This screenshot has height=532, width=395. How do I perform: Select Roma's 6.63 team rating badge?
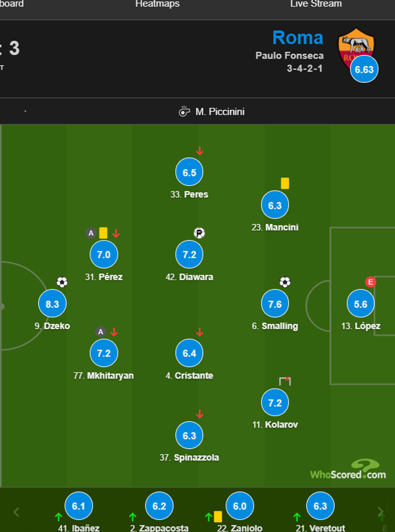364,69
